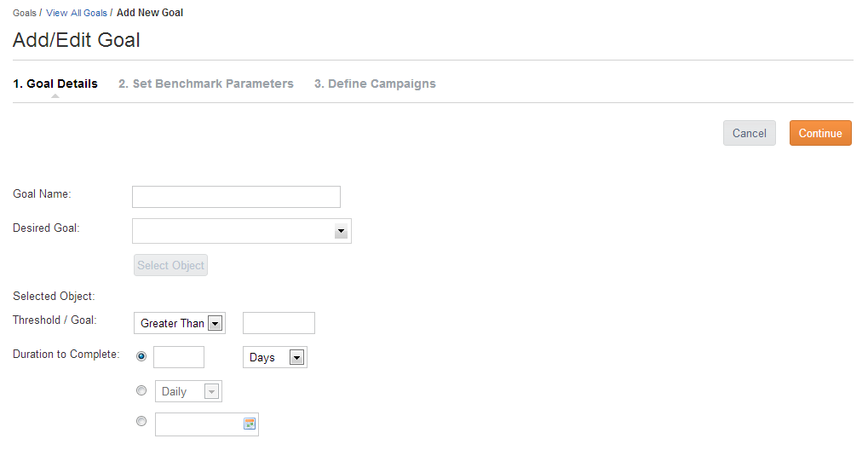Go to Define Campaigns step tab
868x450 pixels.
pyautogui.click(x=375, y=84)
